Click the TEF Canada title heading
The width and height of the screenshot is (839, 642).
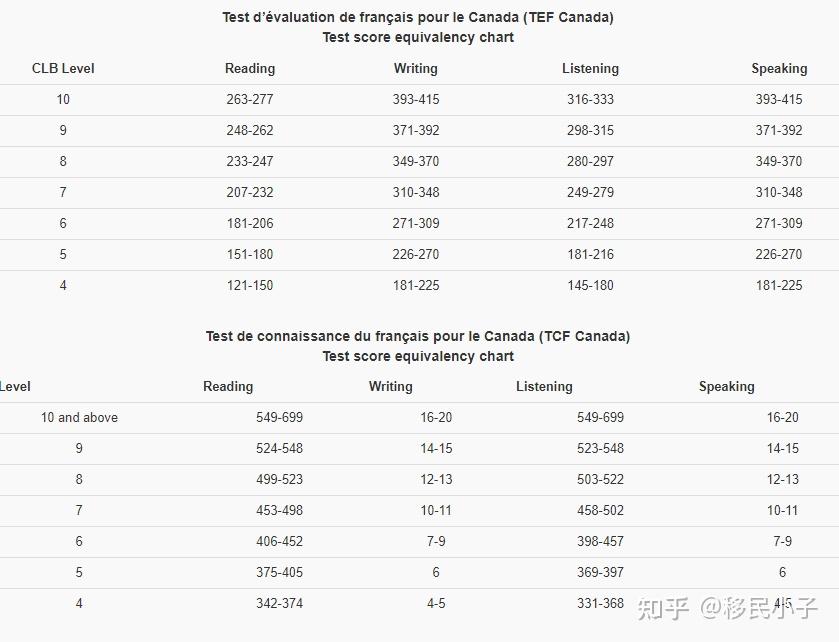coord(418,17)
